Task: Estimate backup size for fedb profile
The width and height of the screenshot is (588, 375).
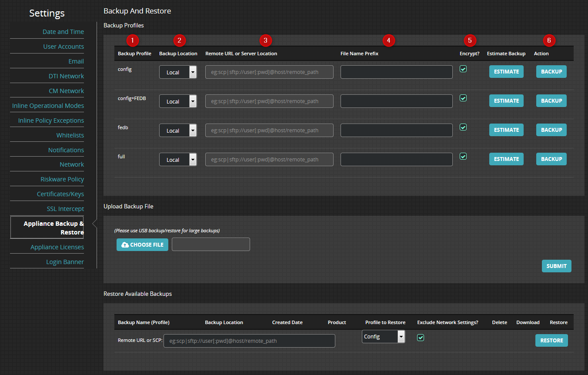Action: [506, 130]
